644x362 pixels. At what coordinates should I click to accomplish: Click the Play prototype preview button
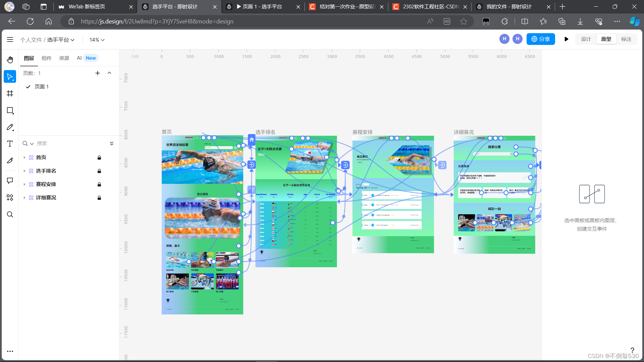(566, 39)
